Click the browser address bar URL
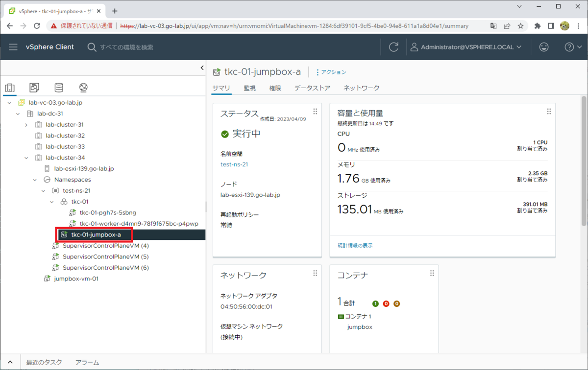 pos(294,26)
